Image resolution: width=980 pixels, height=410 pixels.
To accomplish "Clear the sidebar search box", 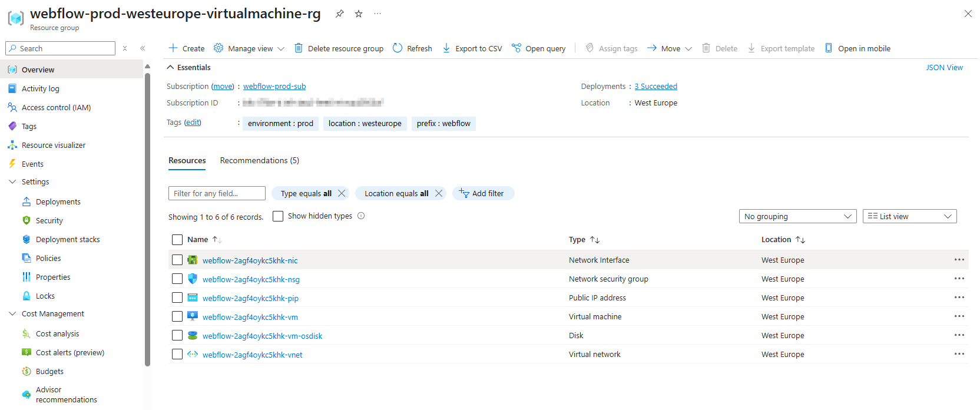I will pos(125,48).
